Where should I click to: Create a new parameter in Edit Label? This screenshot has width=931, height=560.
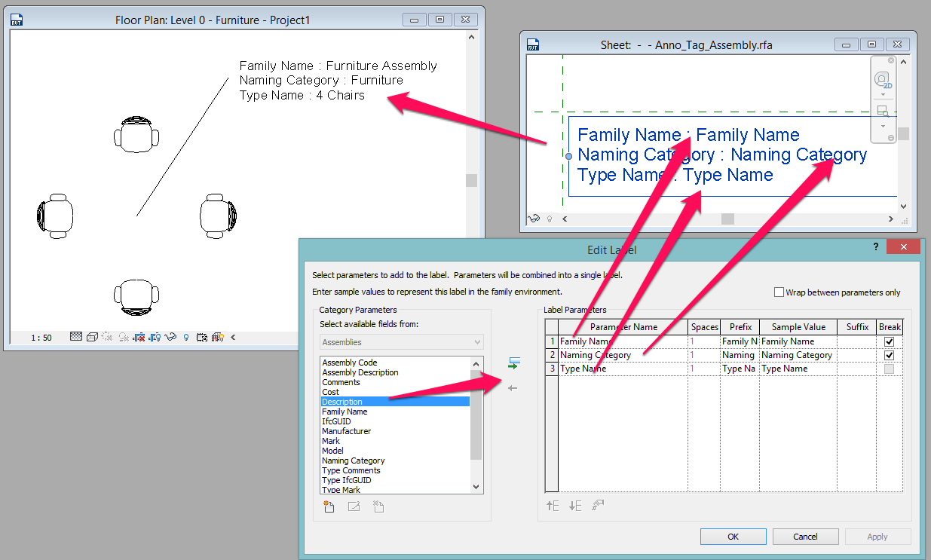click(329, 506)
